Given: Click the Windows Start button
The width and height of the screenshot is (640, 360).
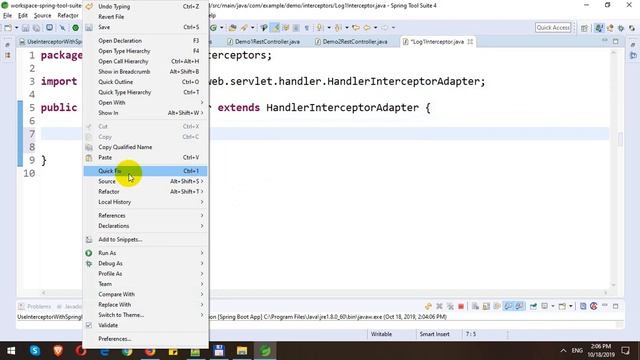Looking at the screenshot, I should coord(11,351).
